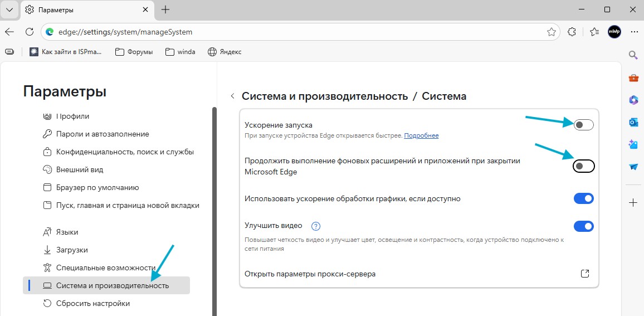Open proxy settings external link icon
Screen dimensions: 644x316
point(586,274)
